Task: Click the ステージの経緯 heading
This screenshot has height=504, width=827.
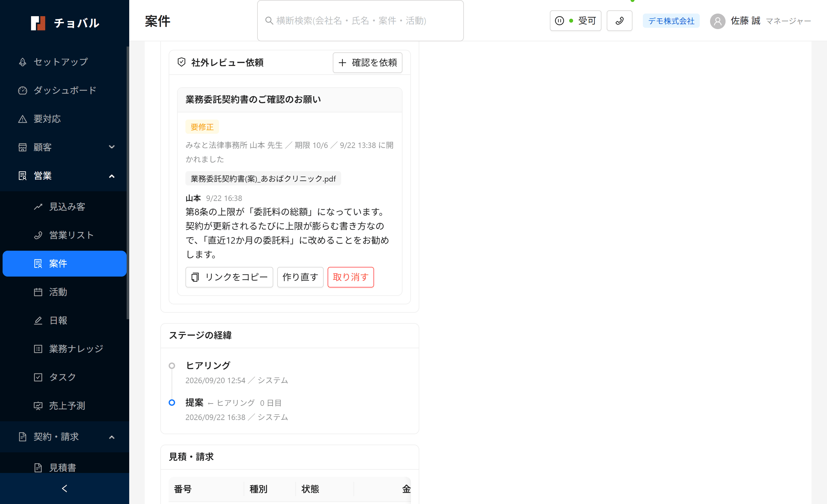Action: click(200, 335)
